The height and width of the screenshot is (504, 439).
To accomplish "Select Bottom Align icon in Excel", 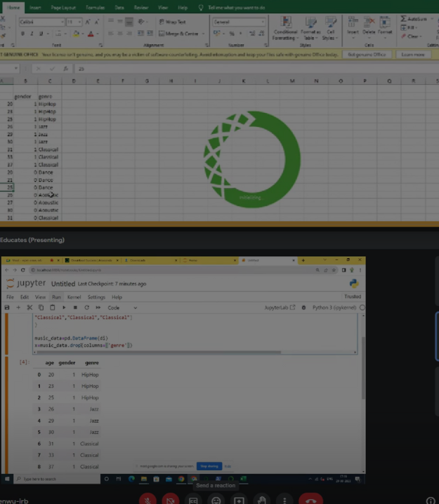I will (129, 22).
